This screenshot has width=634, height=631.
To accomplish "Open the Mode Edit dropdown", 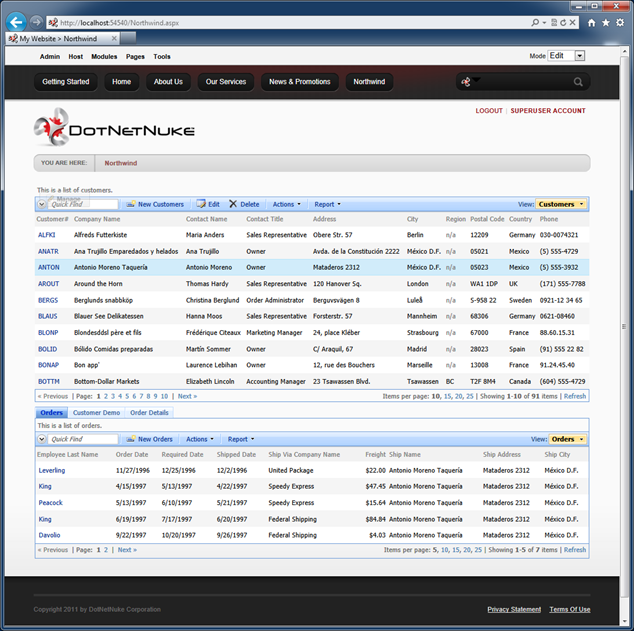I will [580, 56].
